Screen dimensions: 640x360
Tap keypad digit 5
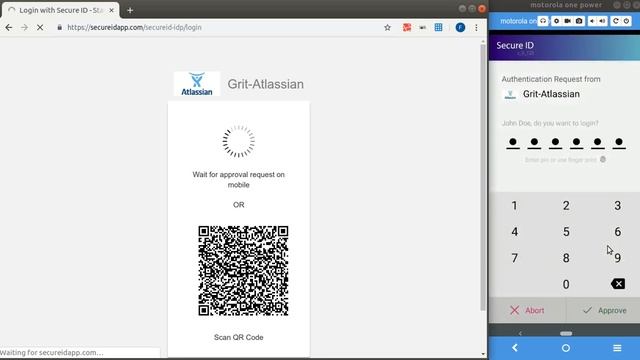click(x=566, y=232)
